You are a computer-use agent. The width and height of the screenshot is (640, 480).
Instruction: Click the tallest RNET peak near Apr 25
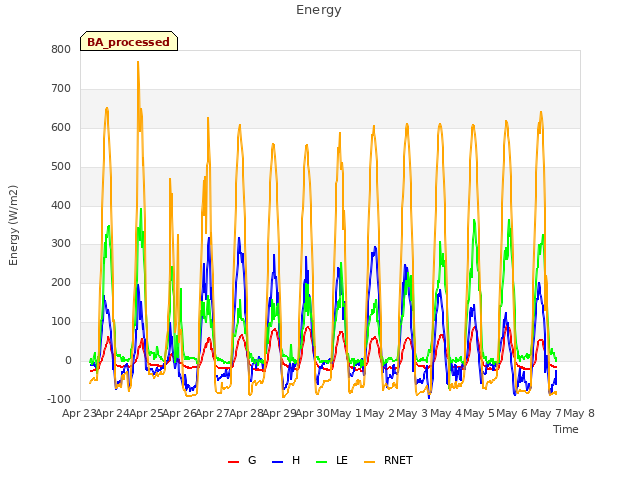pyautogui.click(x=138, y=62)
